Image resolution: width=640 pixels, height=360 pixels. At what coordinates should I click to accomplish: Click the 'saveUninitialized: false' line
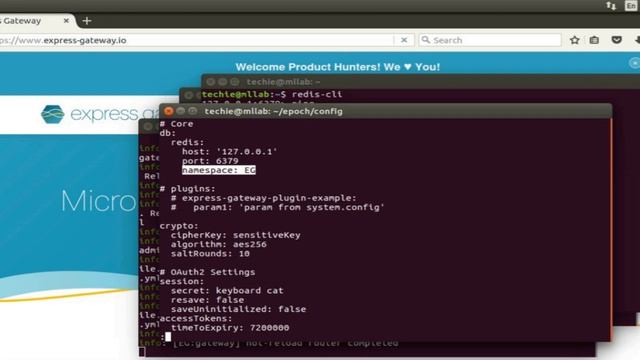(238, 309)
